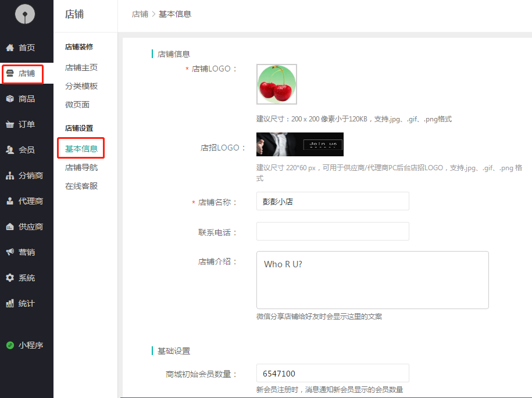The width and height of the screenshot is (532, 398).
Task: Go to 店铺主页 in the submenu
Action: tap(81, 67)
